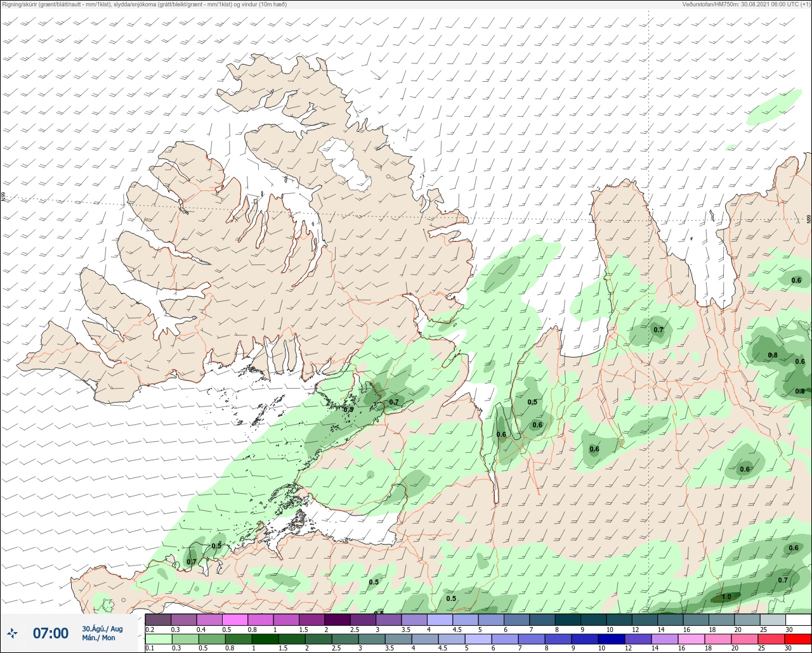
Task: Select the white 25–30 snow legend swatch
Action: coord(797,619)
